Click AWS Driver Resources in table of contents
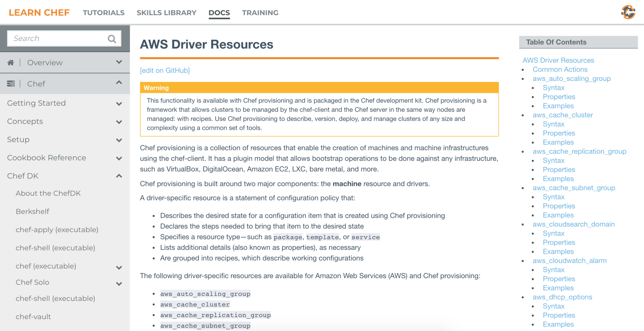The width and height of the screenshot is (644, 331). 558,60
